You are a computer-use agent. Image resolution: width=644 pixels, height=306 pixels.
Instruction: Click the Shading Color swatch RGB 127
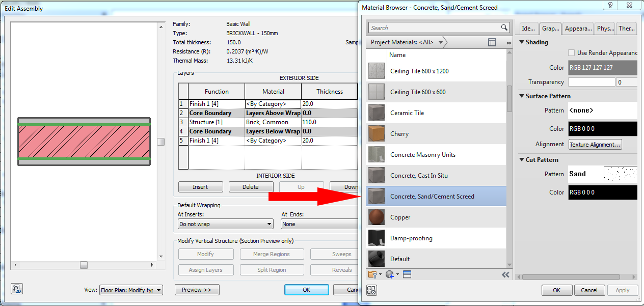click(x=603, y=67)
